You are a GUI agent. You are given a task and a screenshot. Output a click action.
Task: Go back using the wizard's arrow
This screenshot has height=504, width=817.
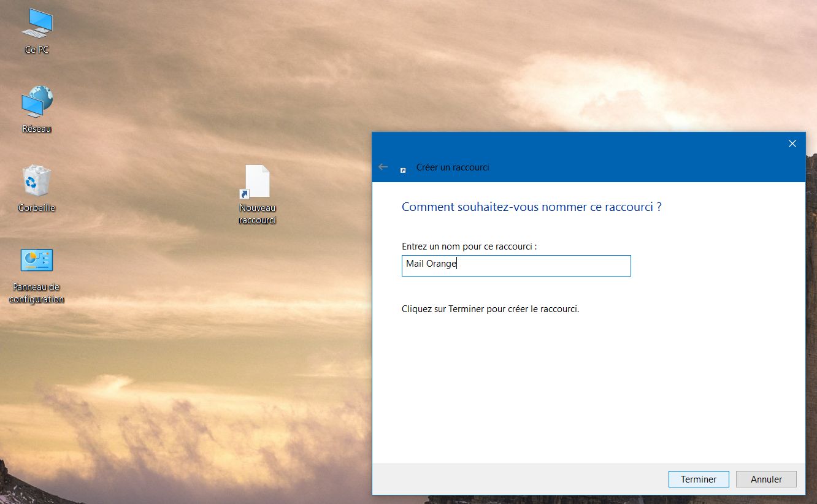pos(383,167)
